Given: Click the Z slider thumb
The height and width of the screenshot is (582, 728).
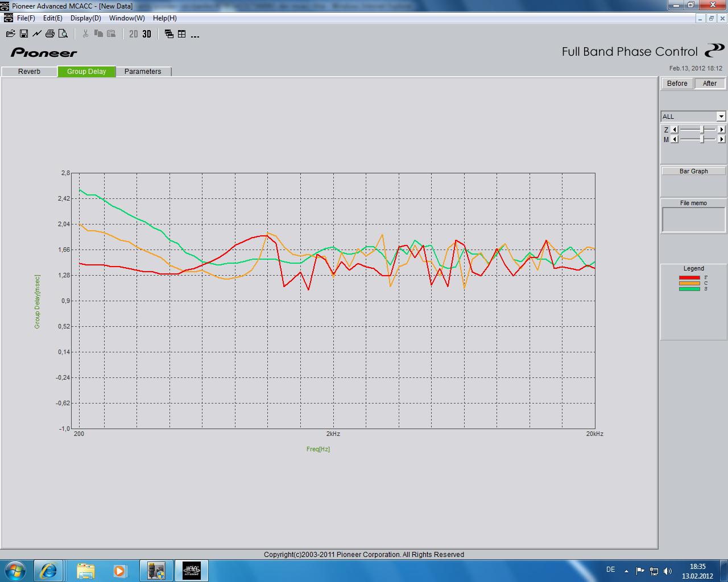Looking at the screenshot, I should coord(702,130).
